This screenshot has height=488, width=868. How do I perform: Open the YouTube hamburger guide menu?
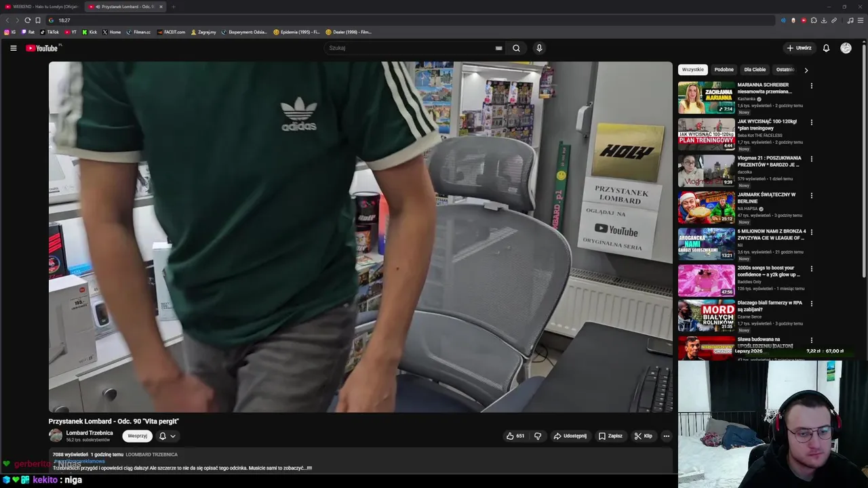click(13, 48)
